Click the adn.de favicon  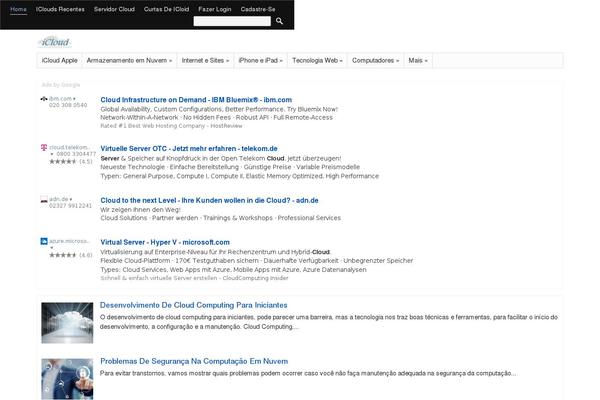(x=44, y=199)
